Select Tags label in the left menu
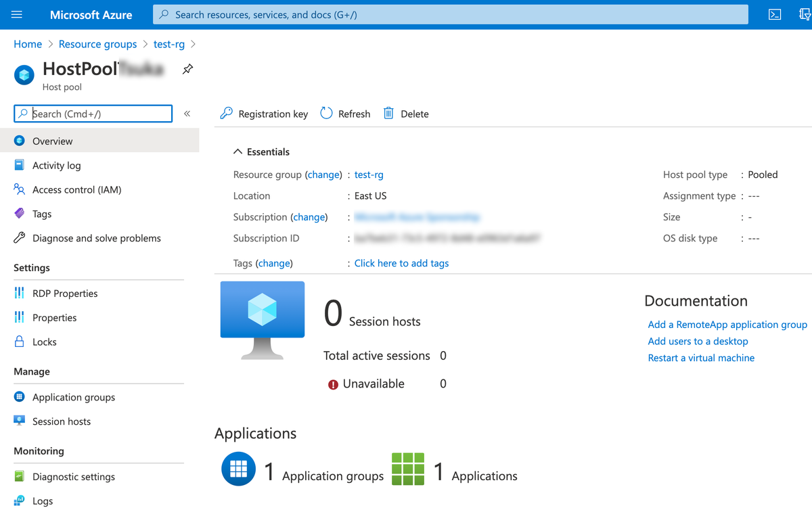This screenshot has width=812, height=512. [x=42, y=214]
